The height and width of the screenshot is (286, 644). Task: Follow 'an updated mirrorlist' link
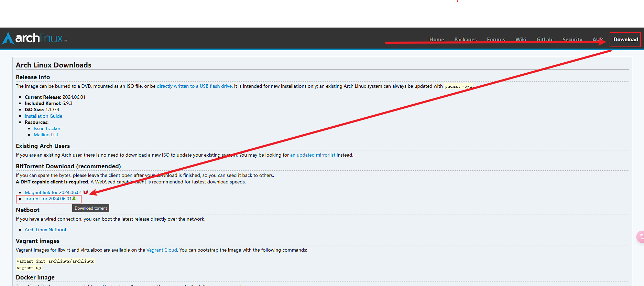pyautogui.click(x=313, y=155)
